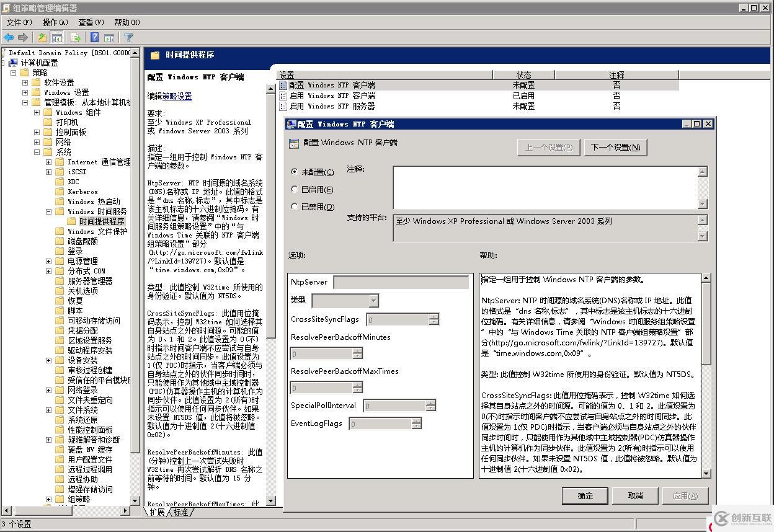Select the 未配置 radio button
This screenshot has width=774, height=532.
click(x=295, y=172)
